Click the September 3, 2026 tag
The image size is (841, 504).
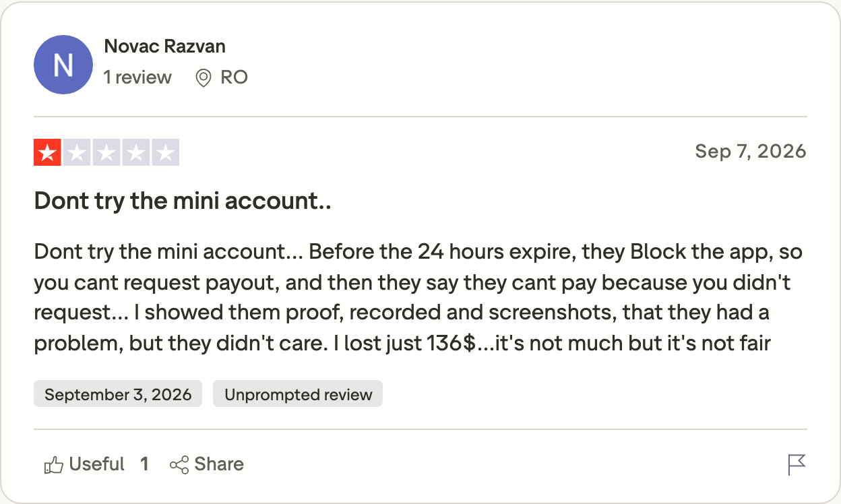[118, 394]
